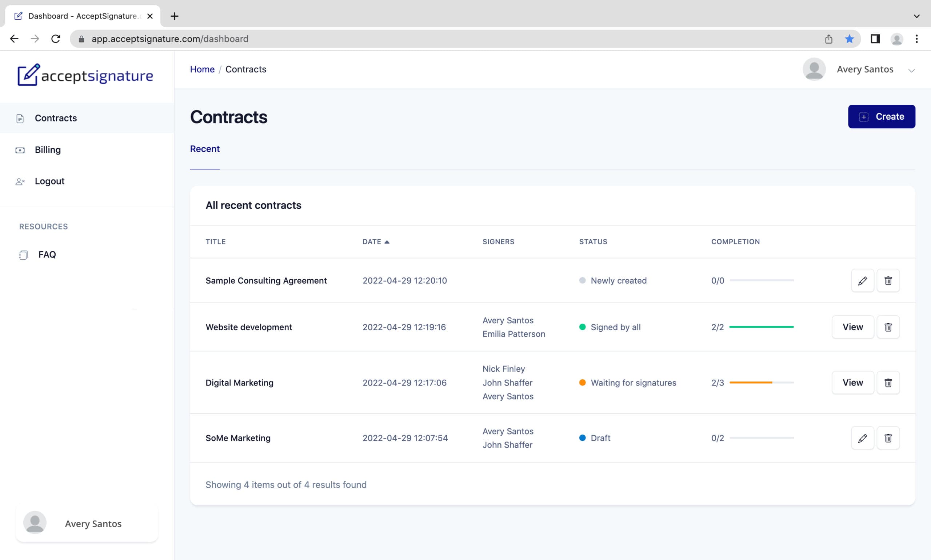Screen dimensions: 931x560
Task: Edit the SoMe Marketing draft
Action: click(862, 438)
